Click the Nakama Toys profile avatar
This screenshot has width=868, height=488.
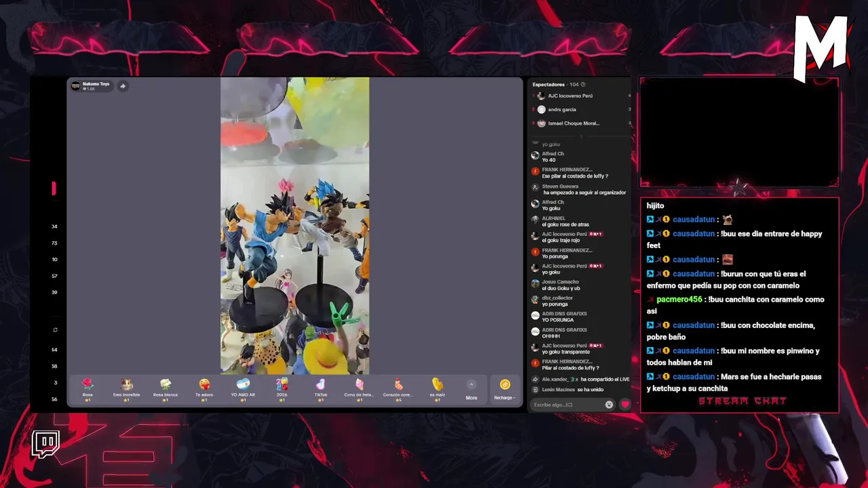[76, 86]
